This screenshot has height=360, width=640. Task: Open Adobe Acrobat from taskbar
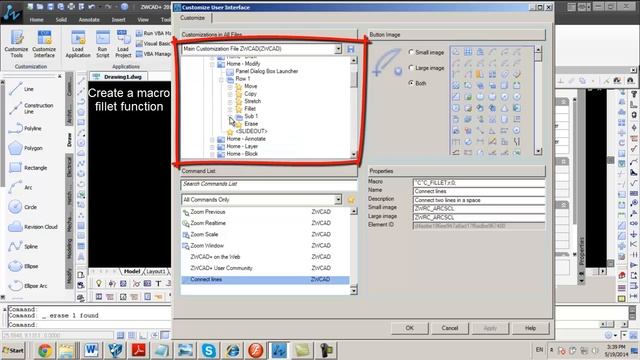138,350
